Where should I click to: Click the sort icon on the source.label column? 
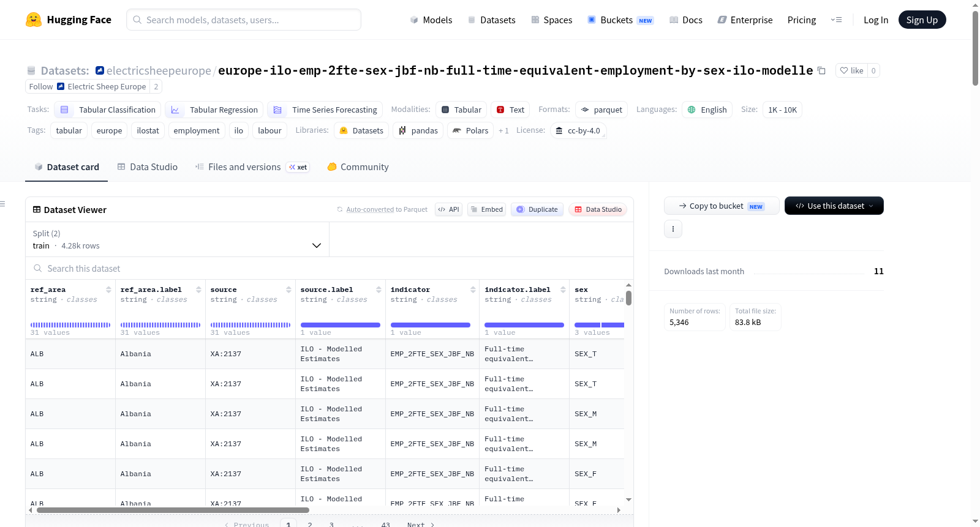coord(379,290)
